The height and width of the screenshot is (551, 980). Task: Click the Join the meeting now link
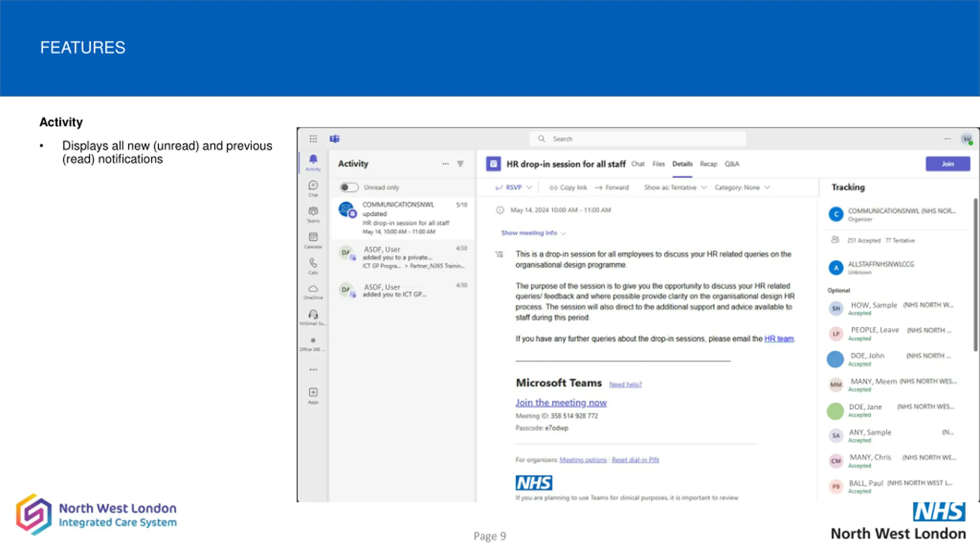click(x=561, y=403)
